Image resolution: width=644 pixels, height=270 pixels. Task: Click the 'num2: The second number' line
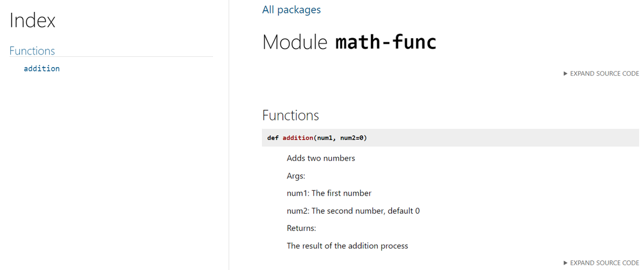point(353,211)
